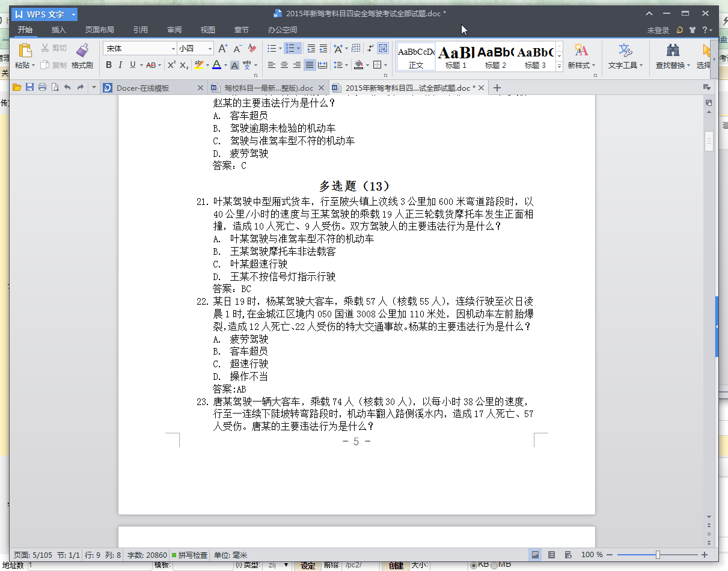Apply the blue font color A
The width and height of the screenshot is (728, 571).
pyautogui.click(x=216, y=66)
